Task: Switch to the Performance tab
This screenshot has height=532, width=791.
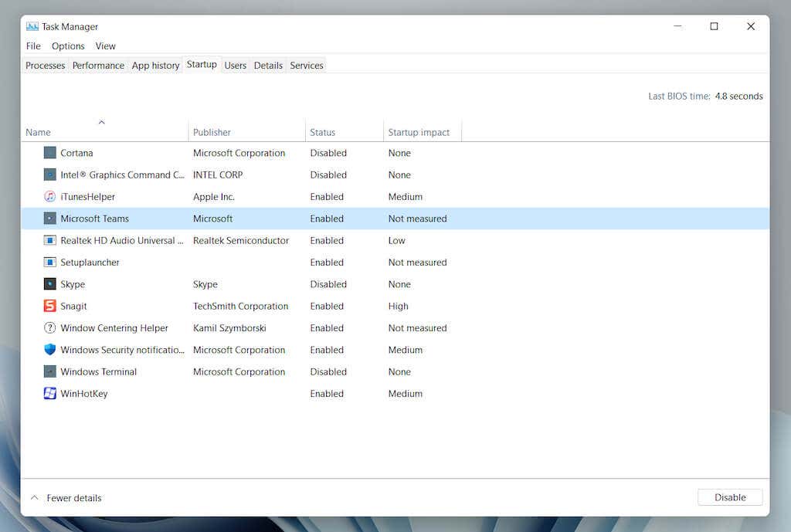Action: [98, 66]
